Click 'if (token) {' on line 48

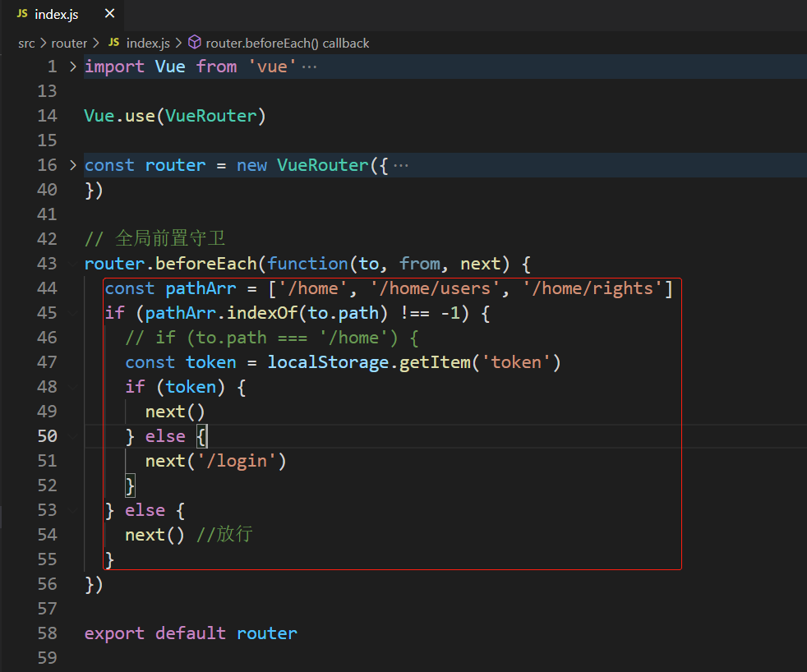click(x=185, y=387)
